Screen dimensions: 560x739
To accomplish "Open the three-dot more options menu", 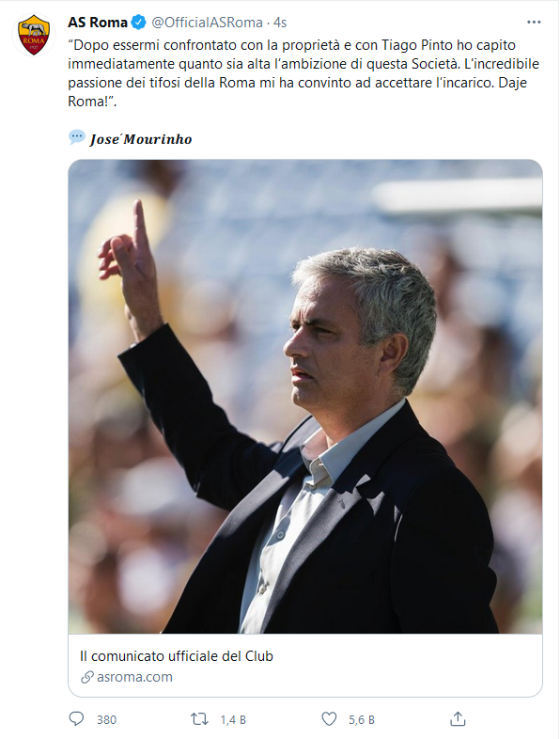I will 534,23.
